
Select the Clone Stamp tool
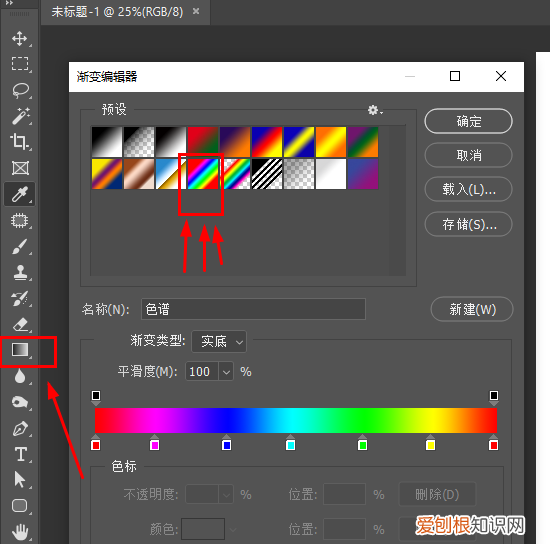[x=20, y=273]
